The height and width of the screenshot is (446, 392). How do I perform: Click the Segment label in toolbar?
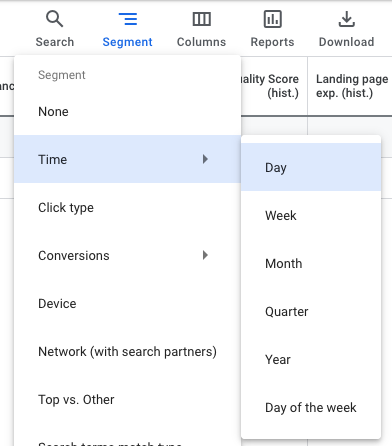tap(127, 42)
